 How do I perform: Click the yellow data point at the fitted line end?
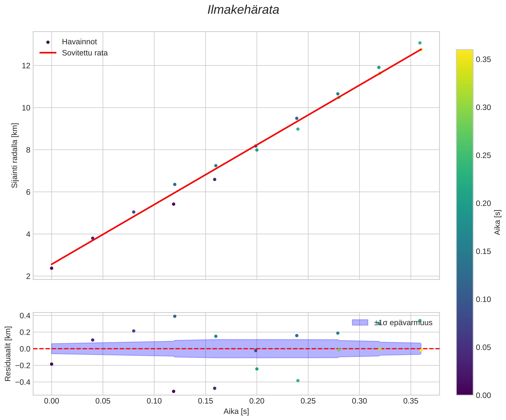point(421,50)
